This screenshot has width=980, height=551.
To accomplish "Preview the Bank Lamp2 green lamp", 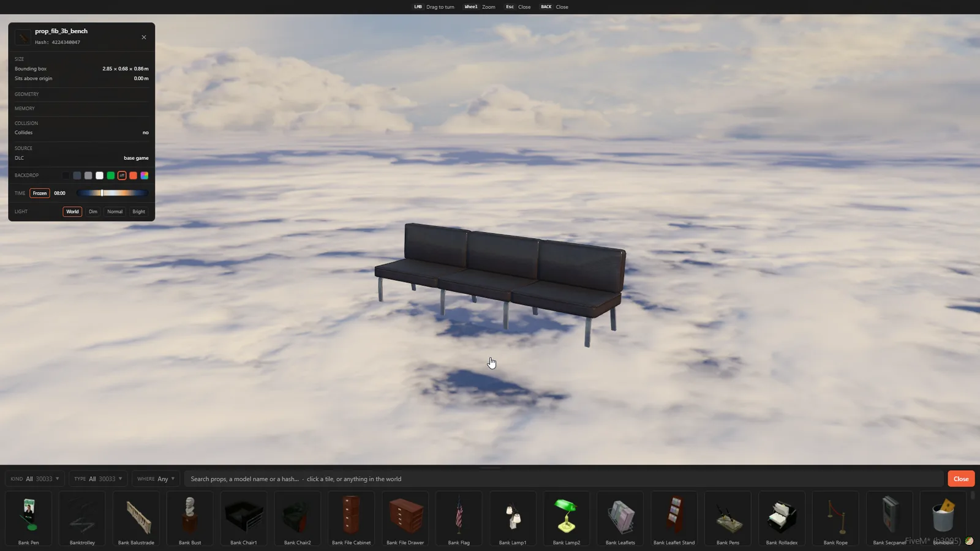I will pos(567,519).
